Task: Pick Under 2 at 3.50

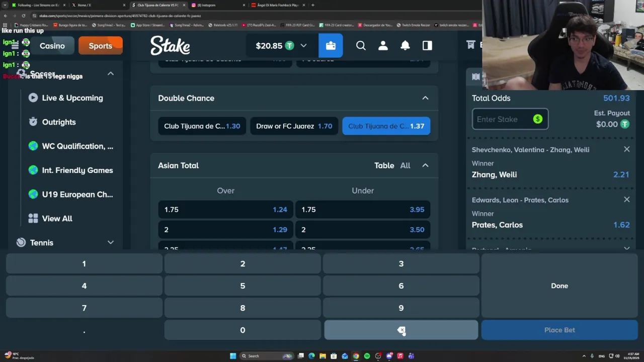Action: coord(362,230)
